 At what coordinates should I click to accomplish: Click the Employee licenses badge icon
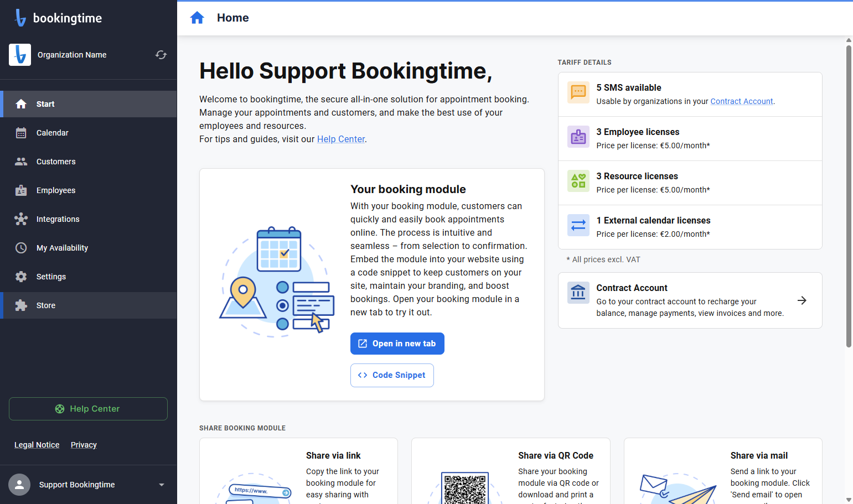(578, 137)
